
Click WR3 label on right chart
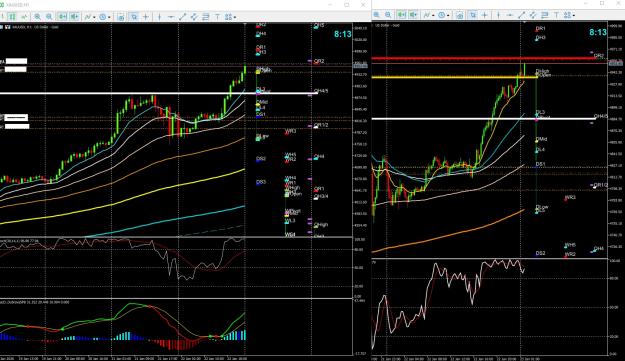pyautogui.click(x=570, y=197)
